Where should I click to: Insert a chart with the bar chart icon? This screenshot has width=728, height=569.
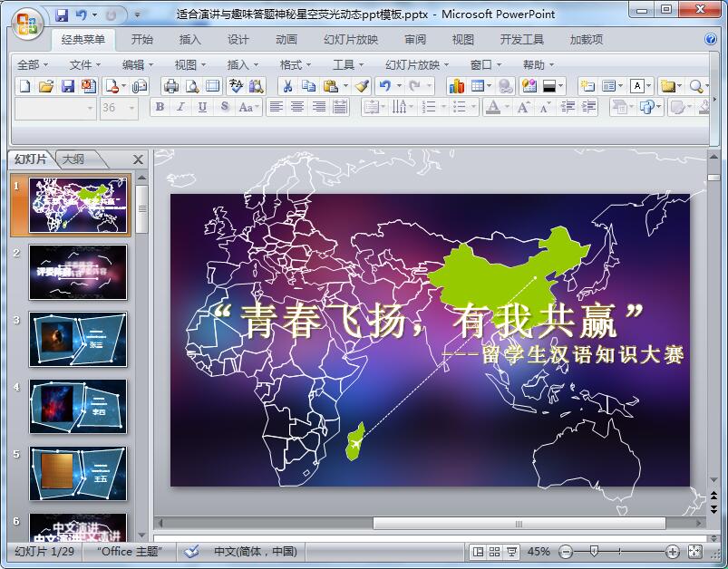[x=456, y=86]
